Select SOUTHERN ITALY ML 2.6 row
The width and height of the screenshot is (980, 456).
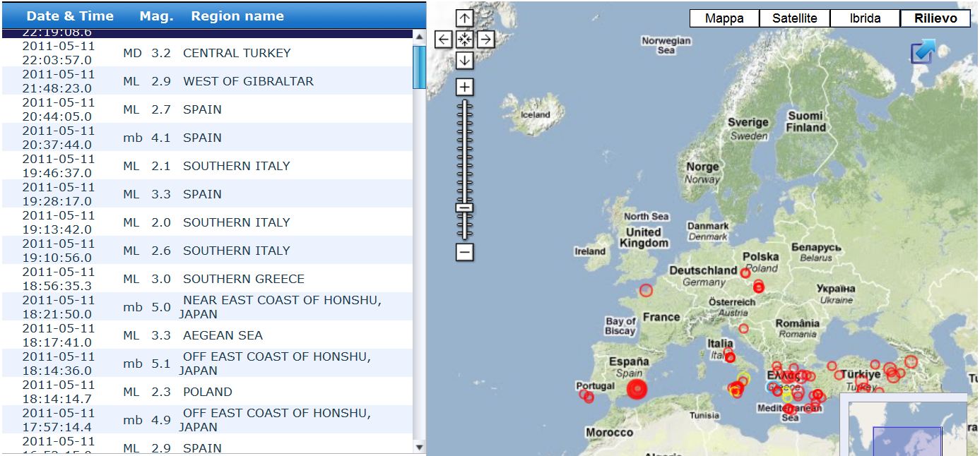[207, 250]
